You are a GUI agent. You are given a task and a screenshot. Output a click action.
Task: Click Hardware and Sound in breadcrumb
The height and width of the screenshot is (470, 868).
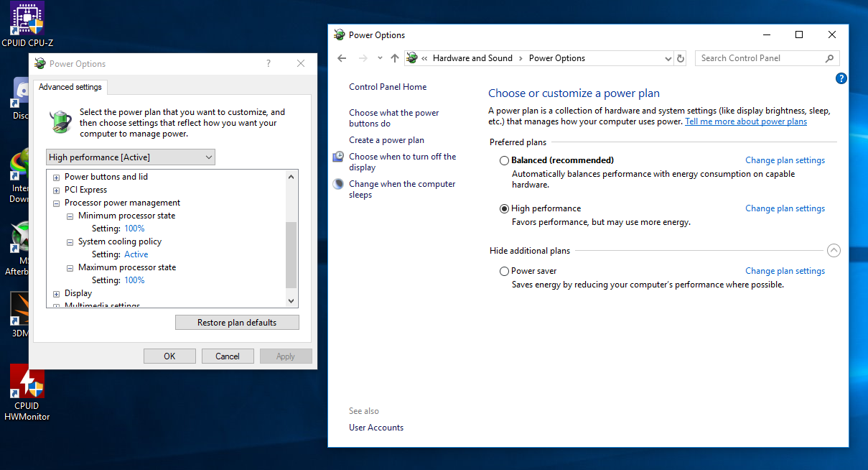(x=472, y=58)
